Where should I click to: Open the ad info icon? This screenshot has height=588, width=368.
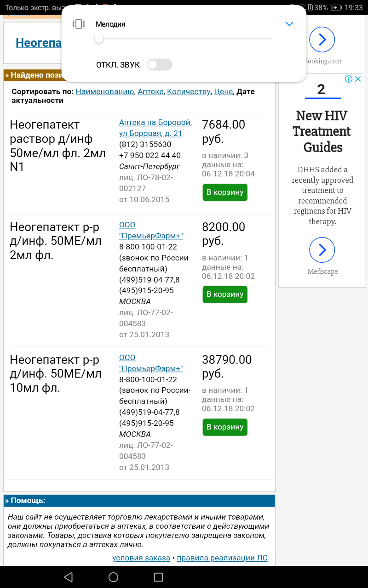click(x=349, y=79)
